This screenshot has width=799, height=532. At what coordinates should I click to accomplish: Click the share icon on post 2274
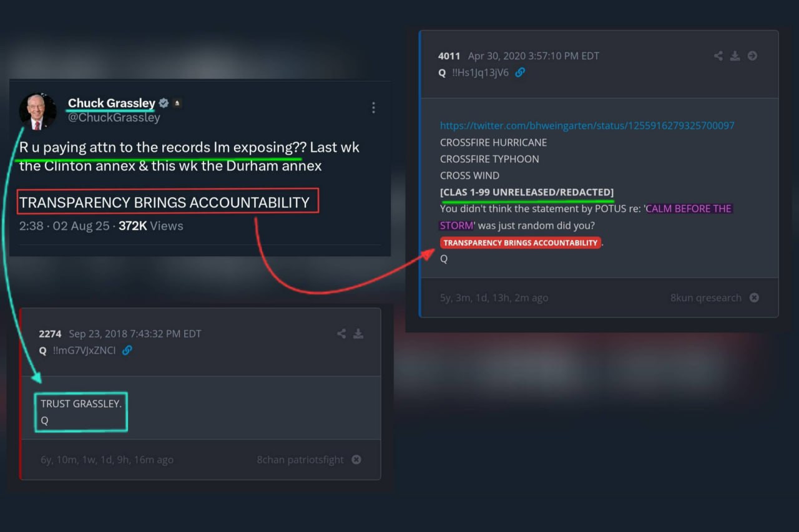pyautogui.click(x=341, y=334)
